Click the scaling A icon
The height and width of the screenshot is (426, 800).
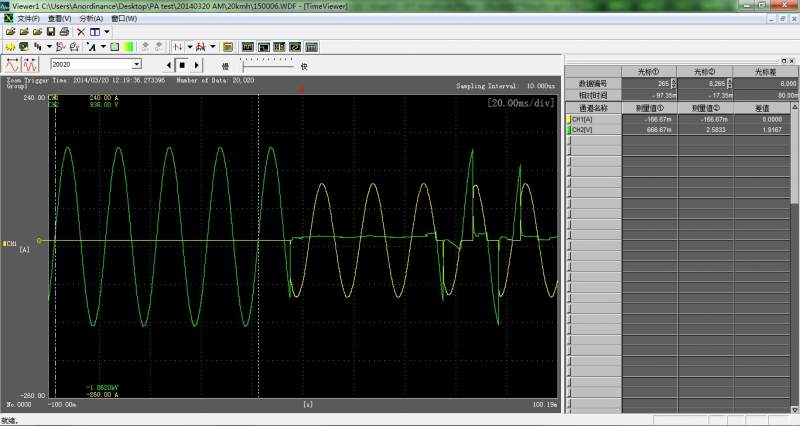91,47
